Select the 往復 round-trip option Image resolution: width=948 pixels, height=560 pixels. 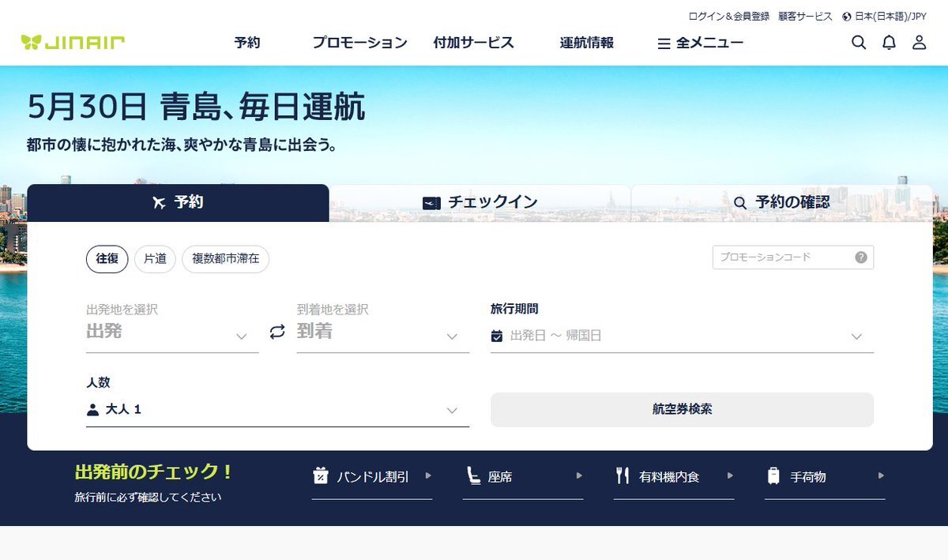[107, 259]
